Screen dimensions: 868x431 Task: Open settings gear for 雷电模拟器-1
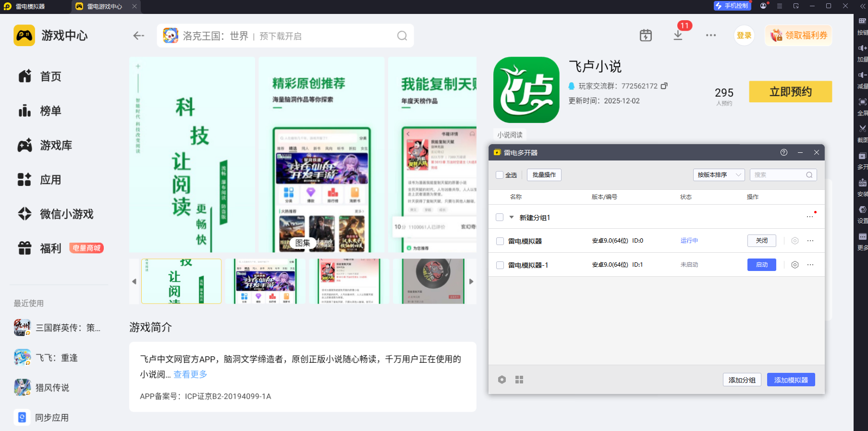pyautogui.click(x=795, y=265)
